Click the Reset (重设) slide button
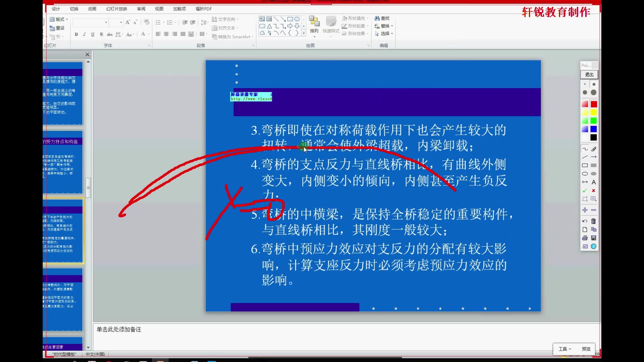644x362 pixels. (57, 28)
